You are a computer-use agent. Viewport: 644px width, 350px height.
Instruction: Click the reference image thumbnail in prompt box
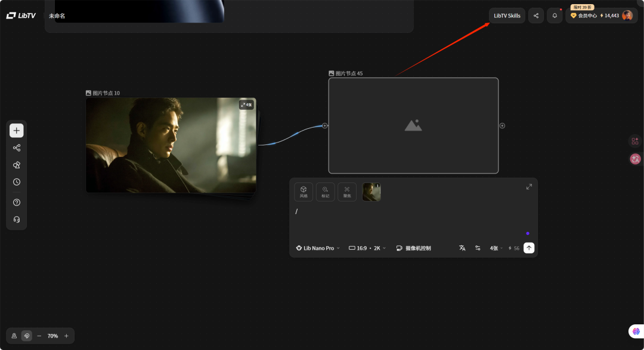click(x=371, y=192)
